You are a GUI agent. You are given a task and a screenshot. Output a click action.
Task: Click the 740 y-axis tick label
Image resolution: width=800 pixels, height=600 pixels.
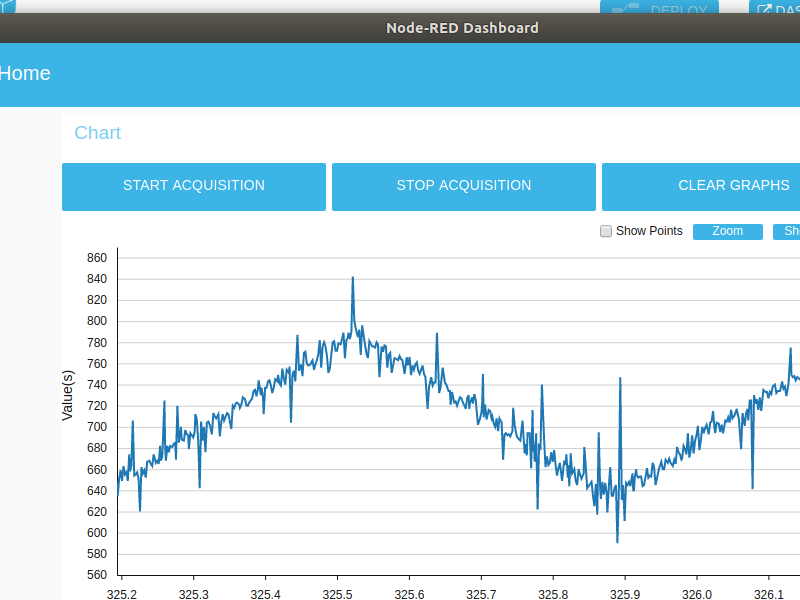97,385
